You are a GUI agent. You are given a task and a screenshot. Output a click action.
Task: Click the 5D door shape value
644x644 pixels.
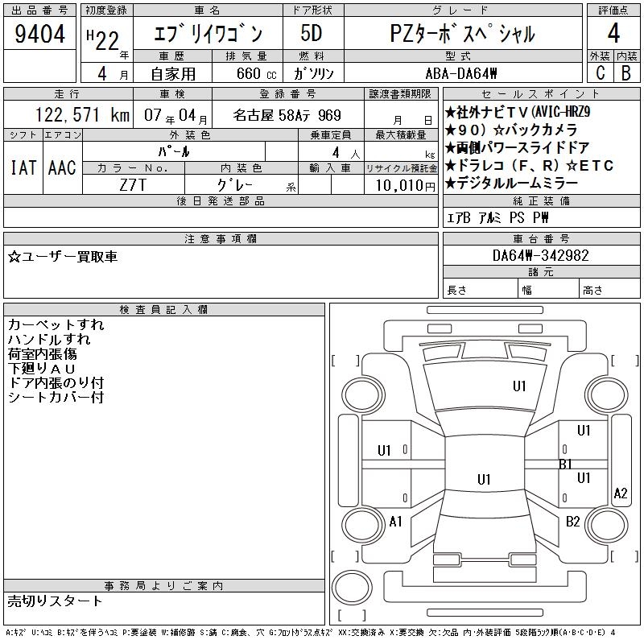tap(312, 33)
